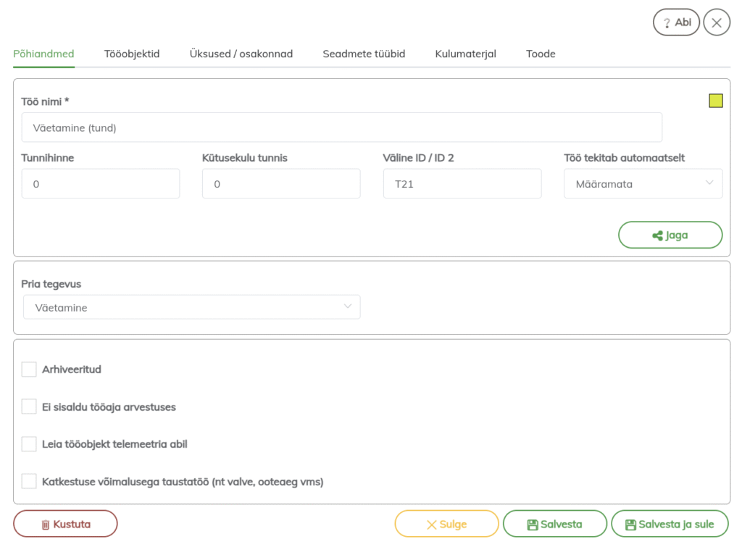The height and width of the screenshot is (560, 742).
Task: Open Töö tekitab automaatselt dropdown
Action: pyautogui.click(x=643, y=184)
